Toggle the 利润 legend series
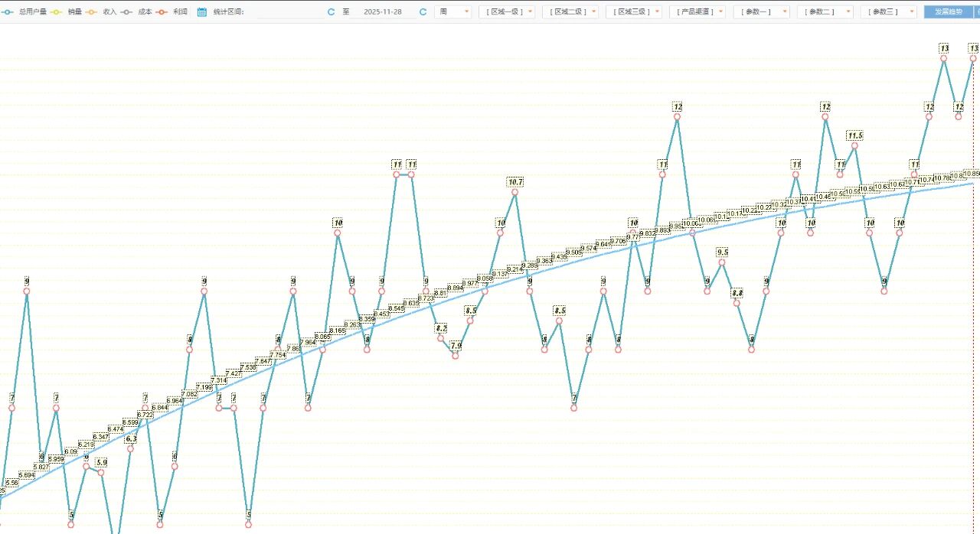The image size is (980, 534). coord(179,12)
